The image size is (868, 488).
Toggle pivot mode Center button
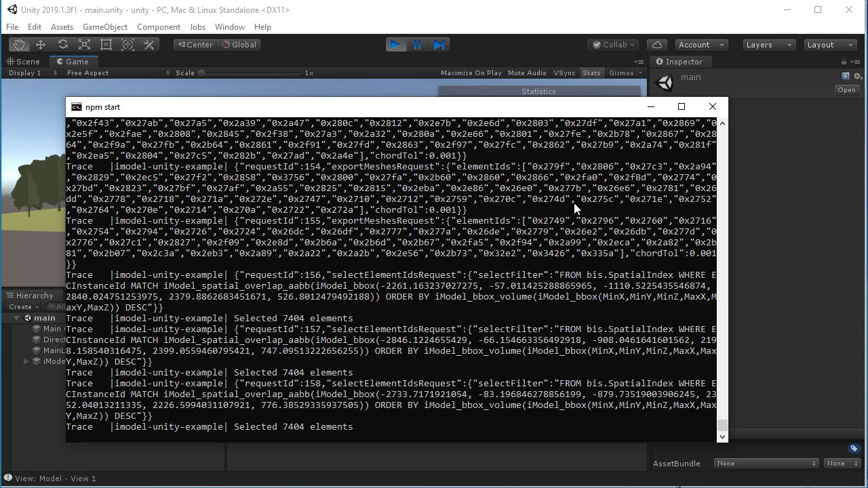(x=195, y=45)
